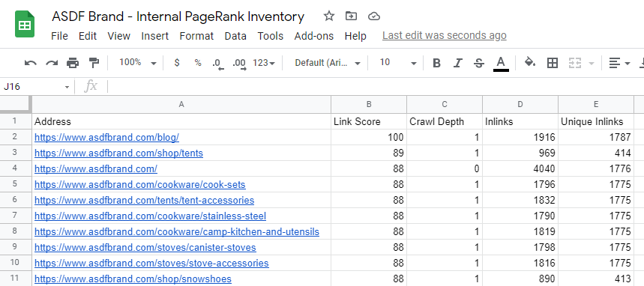Click the document title text

(178, 16)
